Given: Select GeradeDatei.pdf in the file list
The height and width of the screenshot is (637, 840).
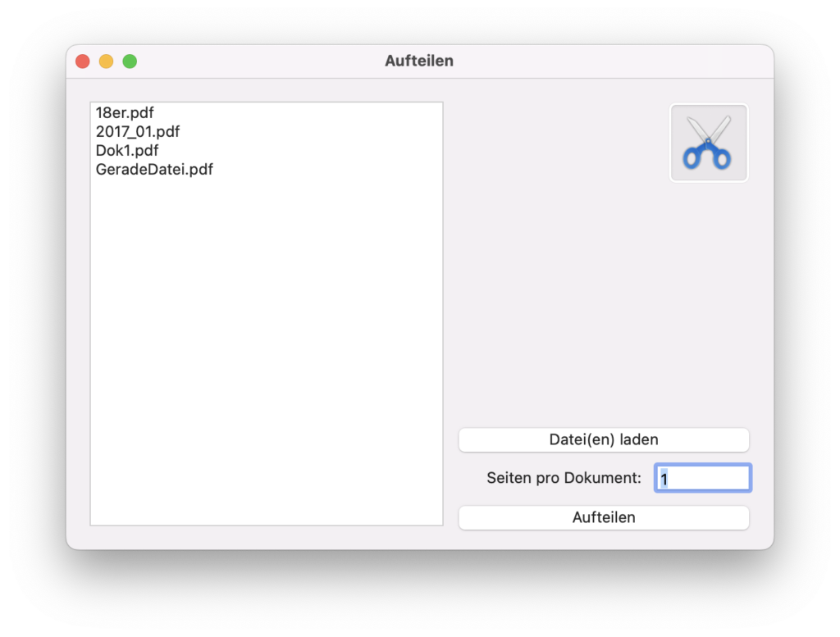Looking at the screenshot, I should (x=267, y=170).
